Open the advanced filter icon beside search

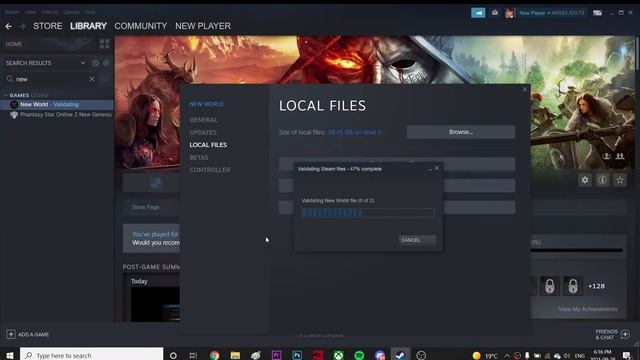click(105, 79)
